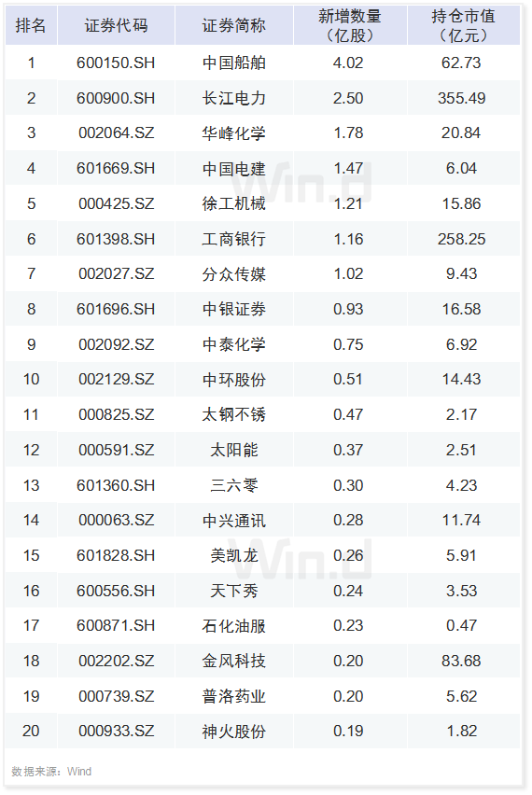Click the 太阳能 cell
This screenshot has width=532, height=795.
pos(233,451)
